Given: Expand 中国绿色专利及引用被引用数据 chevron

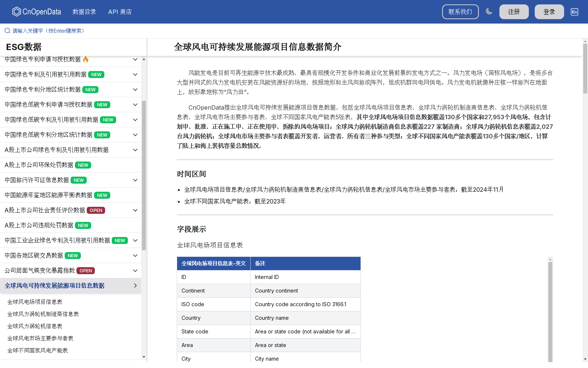Looking at the screenshot, I should pyautogui.click(x=135, y=74).
